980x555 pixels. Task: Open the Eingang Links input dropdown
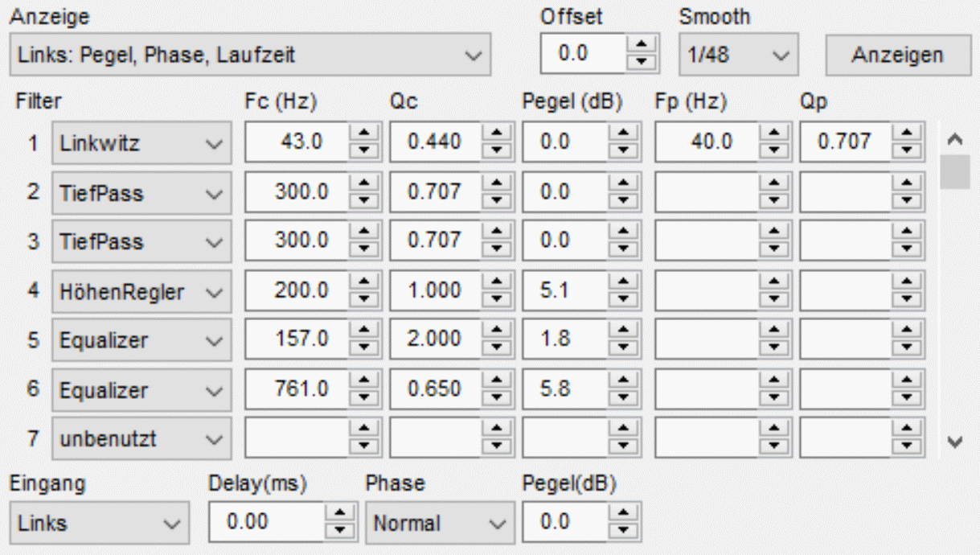click(x=100, y=524)
